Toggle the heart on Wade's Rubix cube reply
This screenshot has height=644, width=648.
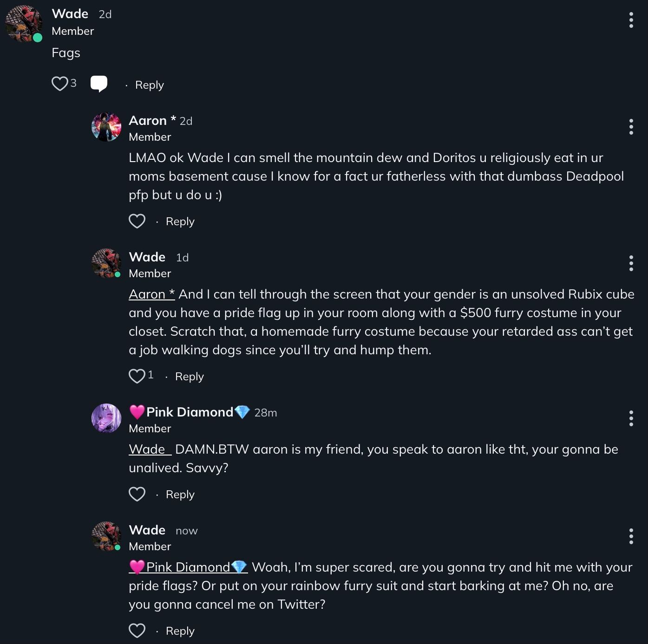tap(137, 376)
